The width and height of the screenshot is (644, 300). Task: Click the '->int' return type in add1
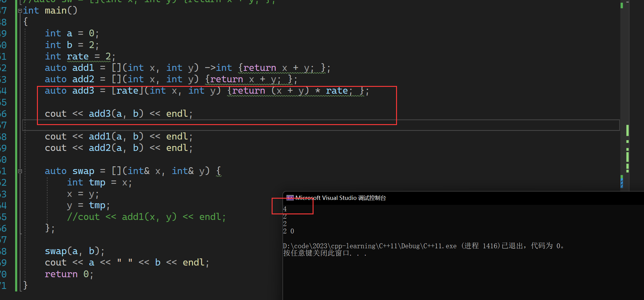[x=218, y=68]
